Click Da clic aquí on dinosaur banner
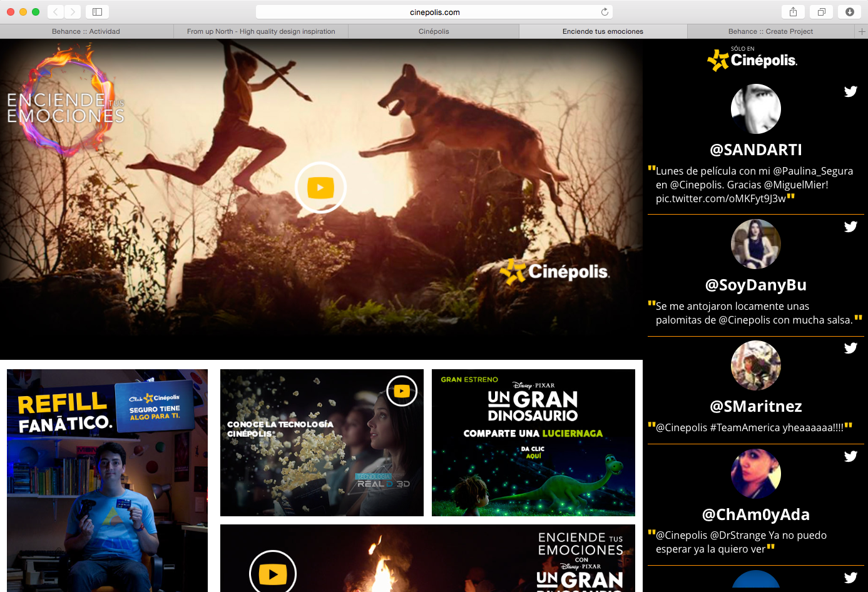 click(x=533, y=452)
